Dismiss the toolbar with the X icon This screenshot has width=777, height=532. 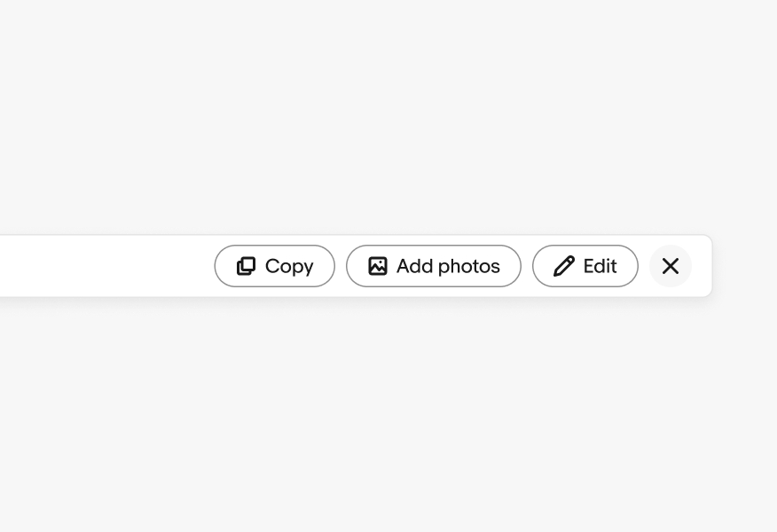coord(671,266)
